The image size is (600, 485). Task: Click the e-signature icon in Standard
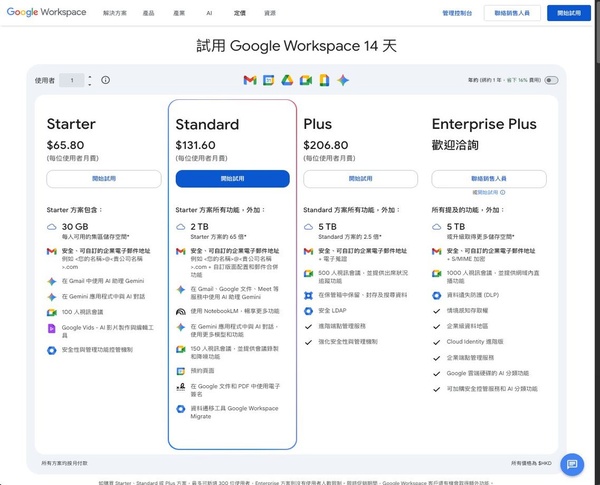[181, 387]
